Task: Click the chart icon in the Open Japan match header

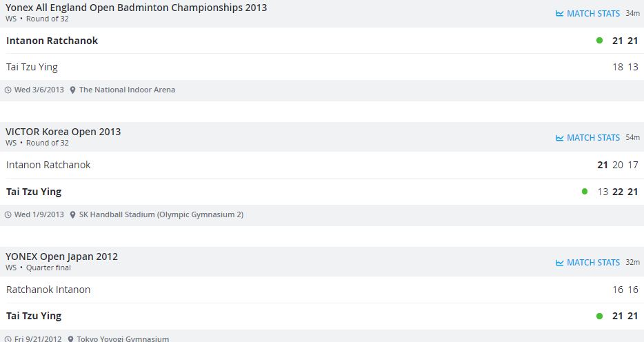Action: (560, 263)
